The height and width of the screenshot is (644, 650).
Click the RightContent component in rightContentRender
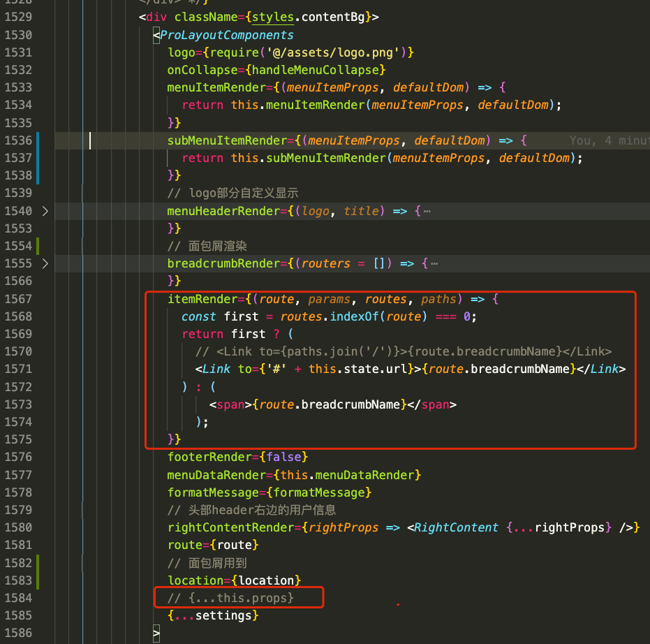456,527
